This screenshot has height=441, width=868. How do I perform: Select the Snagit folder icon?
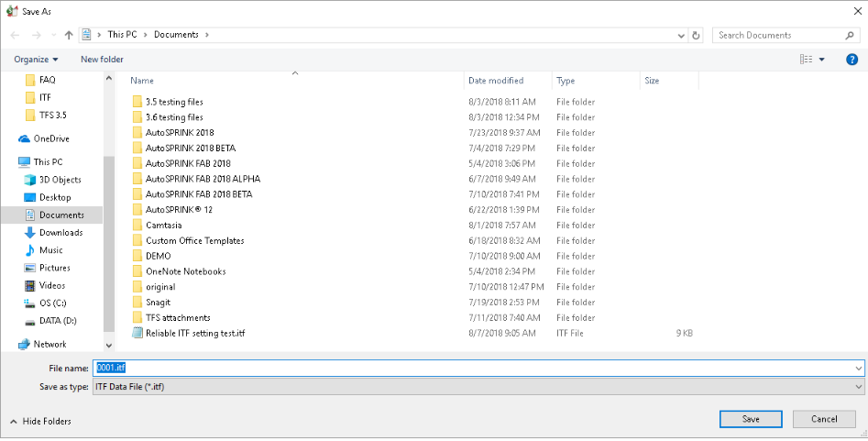137,303
